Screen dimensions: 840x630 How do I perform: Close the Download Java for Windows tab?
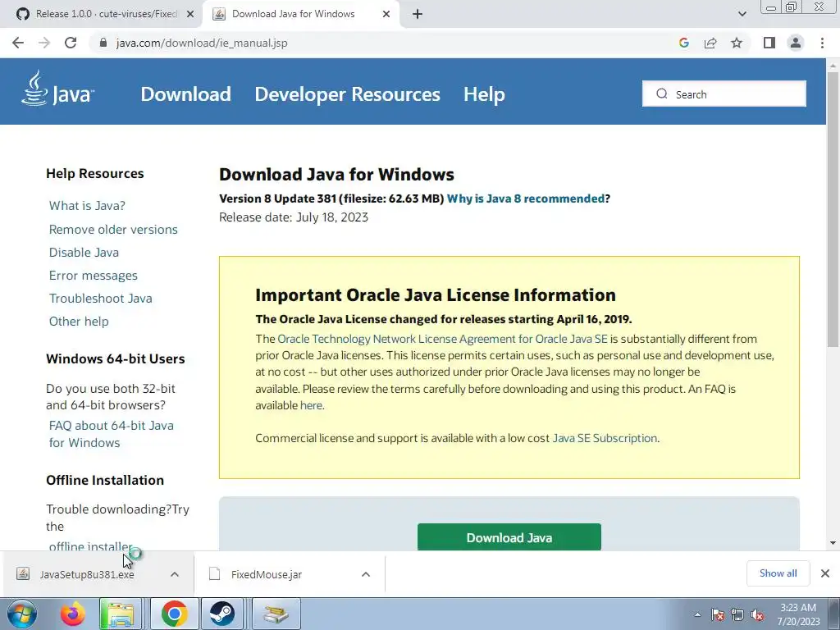pos(386,15)
